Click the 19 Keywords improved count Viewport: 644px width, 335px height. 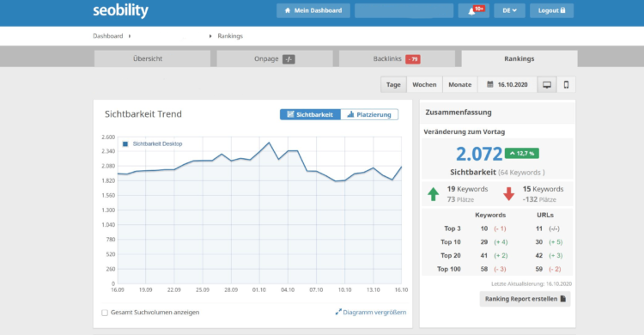467,189
